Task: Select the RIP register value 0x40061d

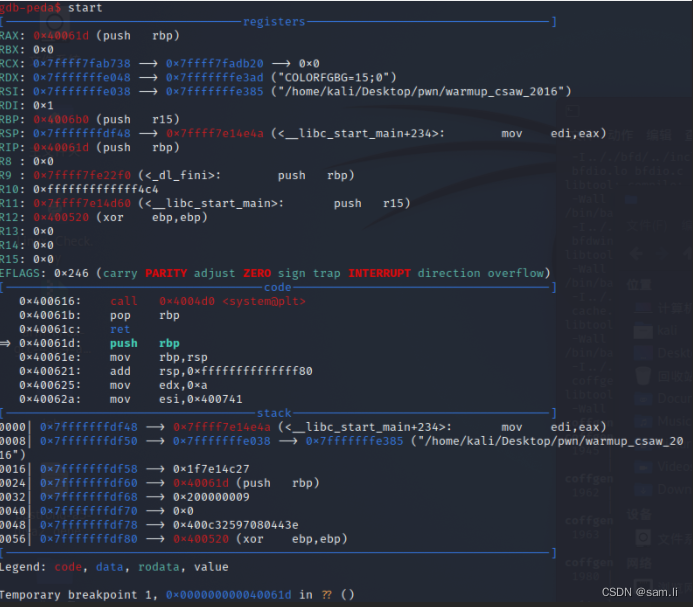Action: [61, 148]
